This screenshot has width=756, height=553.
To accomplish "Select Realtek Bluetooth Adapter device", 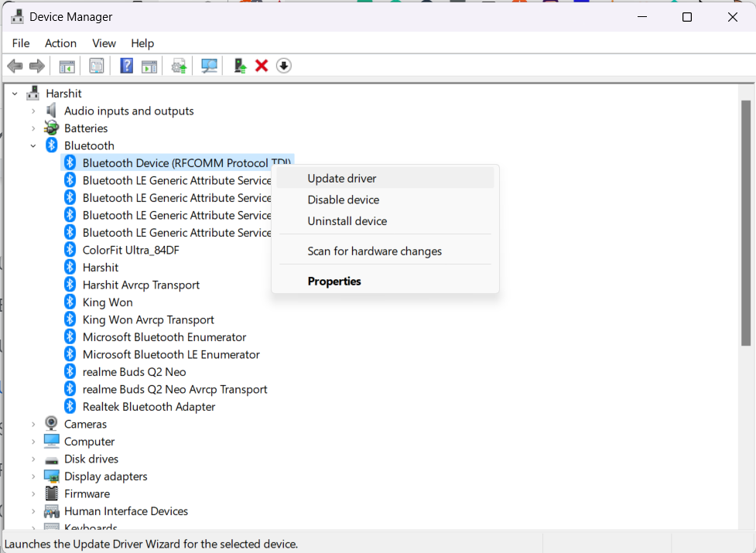I will tap(149, 407).
